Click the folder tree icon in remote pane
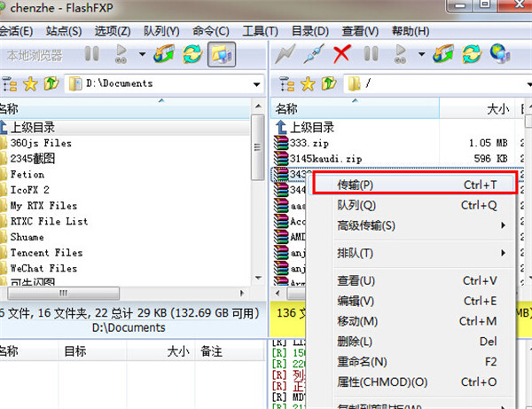This screenshot has height=409, width=532. 286,84
